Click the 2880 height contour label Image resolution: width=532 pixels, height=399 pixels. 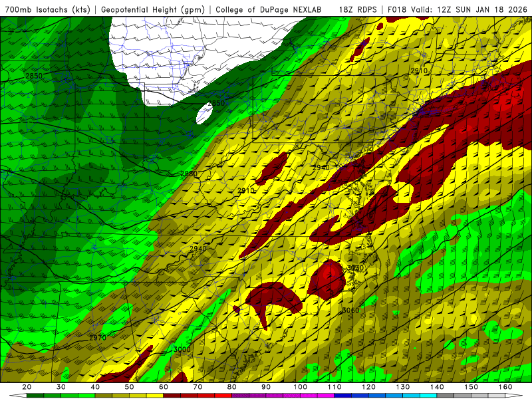tap(189, 174)
